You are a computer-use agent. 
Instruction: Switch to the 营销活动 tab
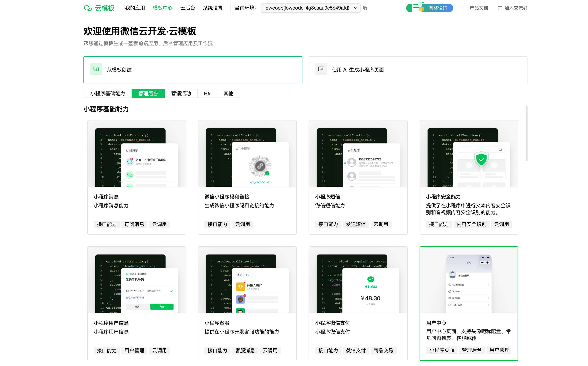[181, 94]
